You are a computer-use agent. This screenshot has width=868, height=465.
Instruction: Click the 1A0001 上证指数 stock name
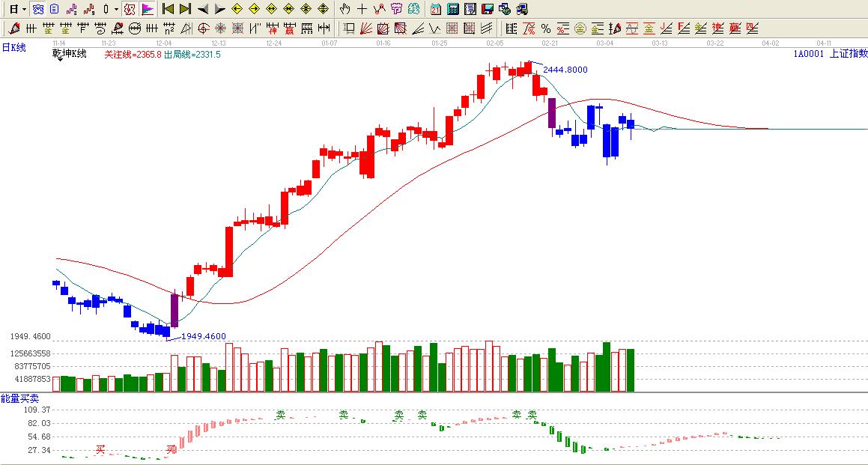pyautogui.click(x=830, y=53)
